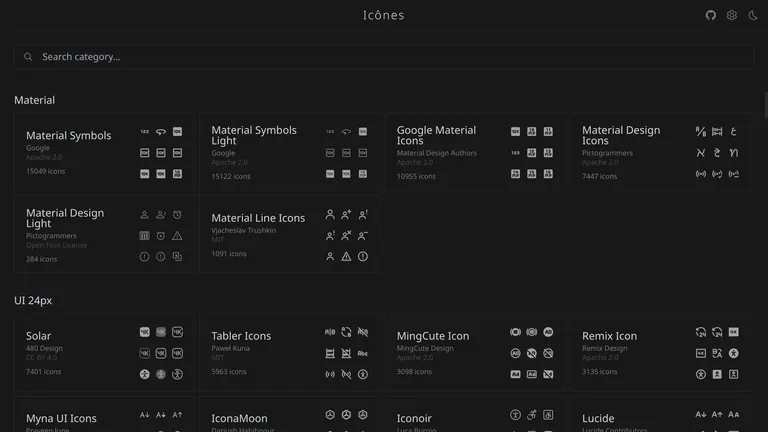Click the first accessibility icon in Solar card
This screenshot has height=432, width=768.
coord(144,374)
